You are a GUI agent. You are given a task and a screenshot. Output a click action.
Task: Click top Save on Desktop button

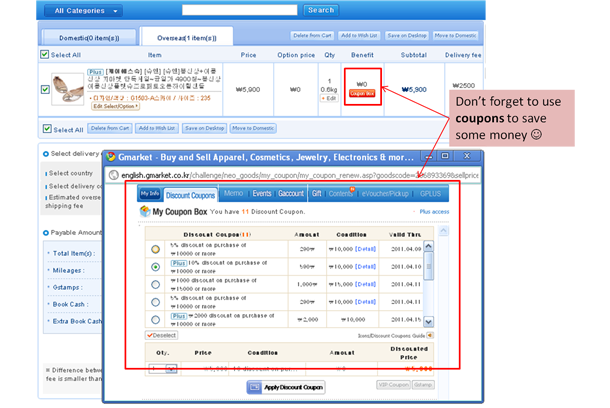407,35
